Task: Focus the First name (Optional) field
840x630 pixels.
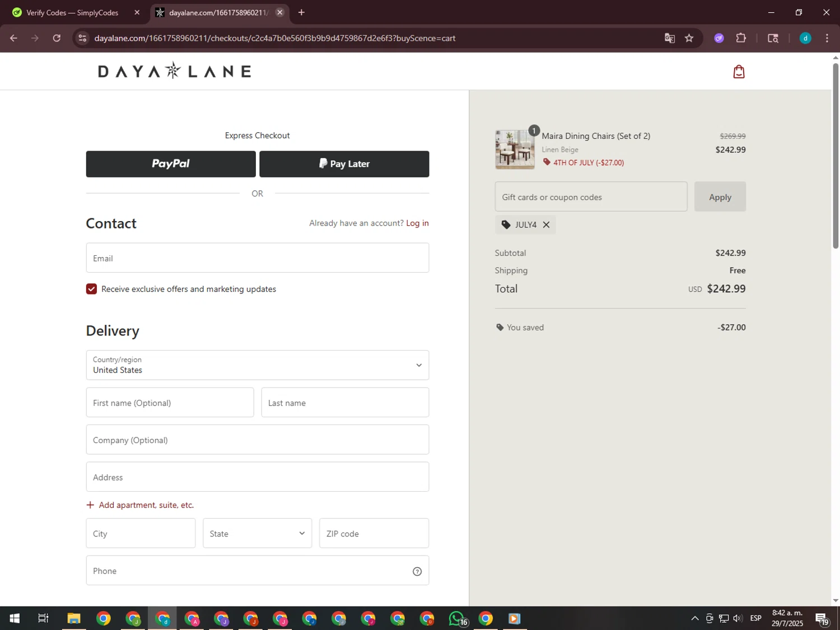Action: (x=170, y=403)
